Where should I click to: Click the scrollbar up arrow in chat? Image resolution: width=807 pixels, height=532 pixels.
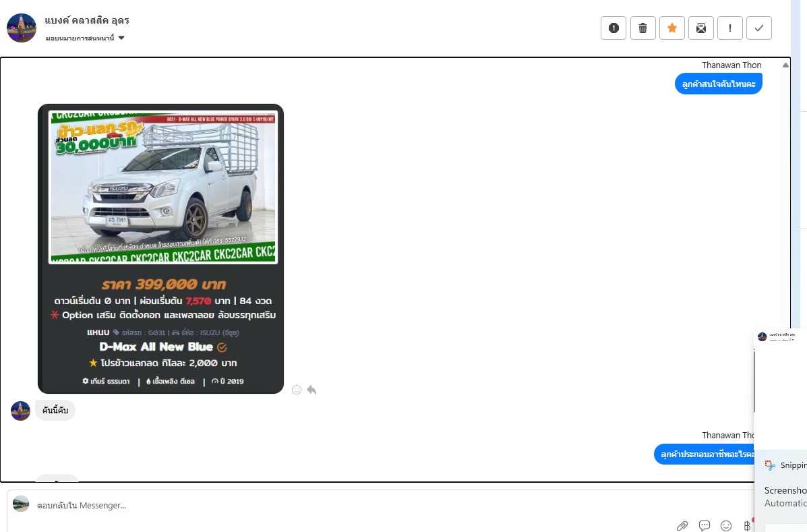pos(785,65)
